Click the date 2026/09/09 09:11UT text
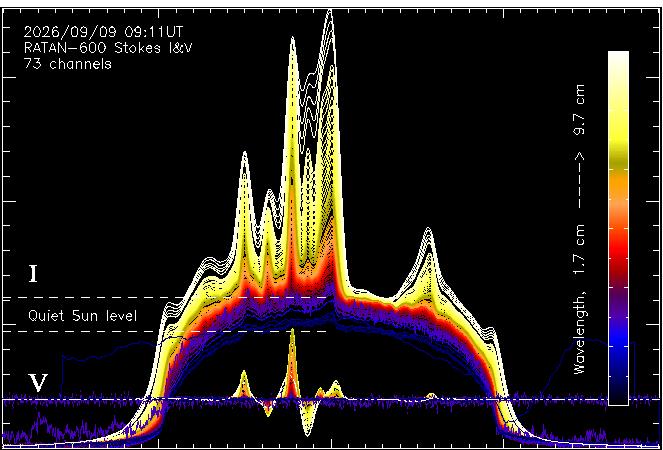Screen dimensions: 663x450 tap(104, 32)
